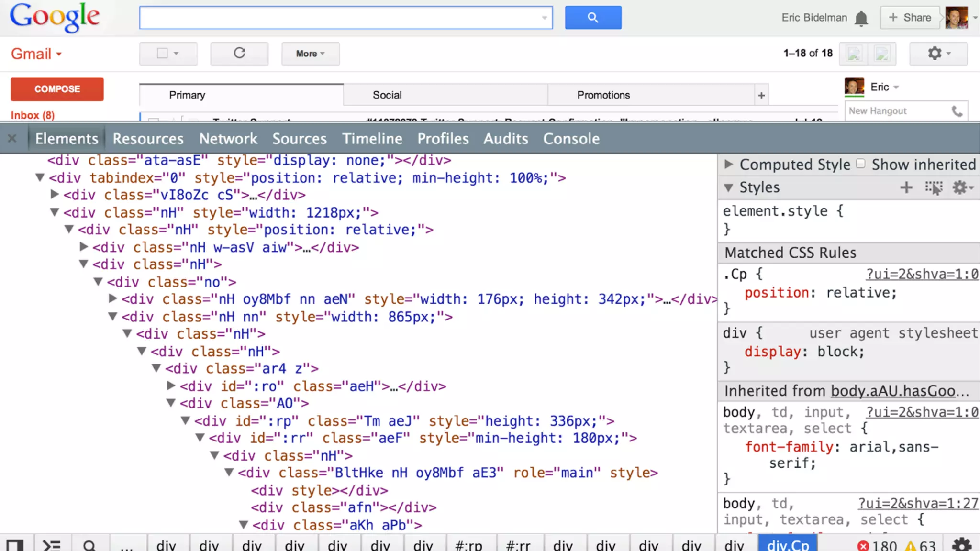Show the console drawer icon
The image size is (980, 551).
[52, 545]
